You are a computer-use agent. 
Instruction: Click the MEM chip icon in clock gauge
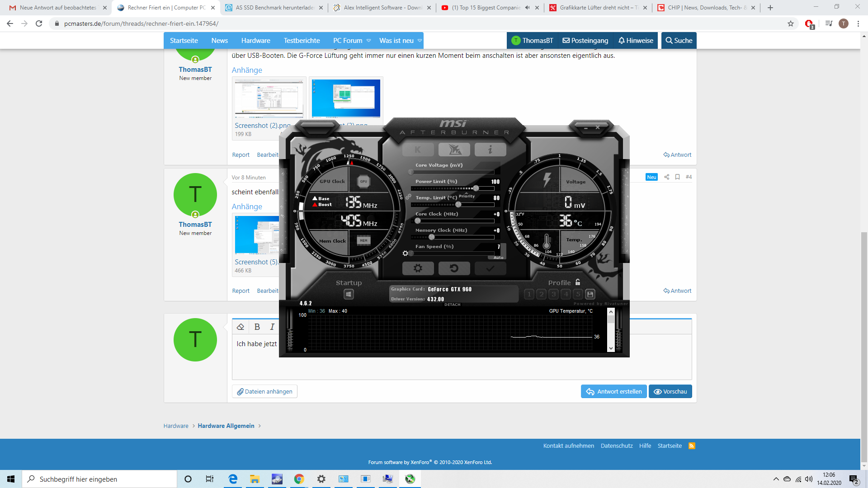click(x=363, y=240)
